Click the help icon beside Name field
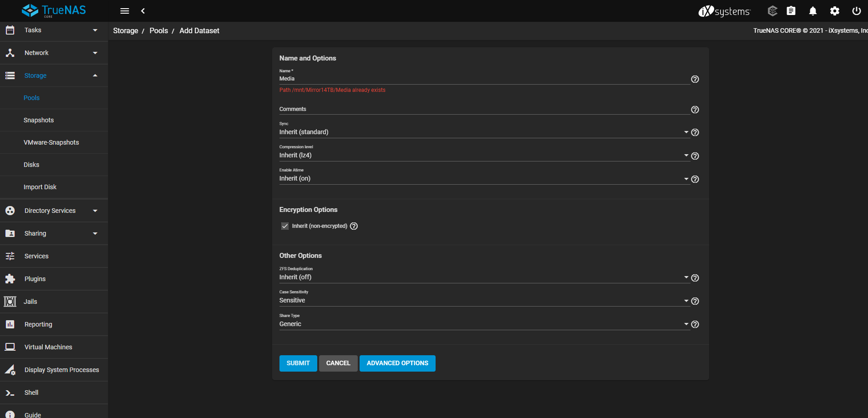 coord(695,79)
